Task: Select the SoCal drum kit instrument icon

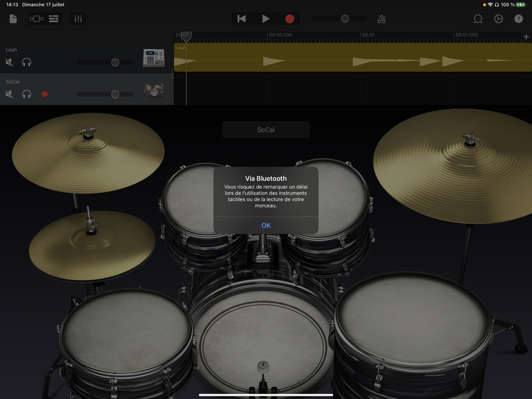Action: (154, 90)
